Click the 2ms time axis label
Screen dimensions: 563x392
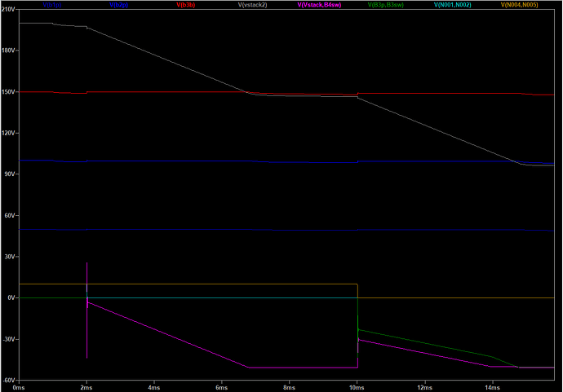[86, 387]
